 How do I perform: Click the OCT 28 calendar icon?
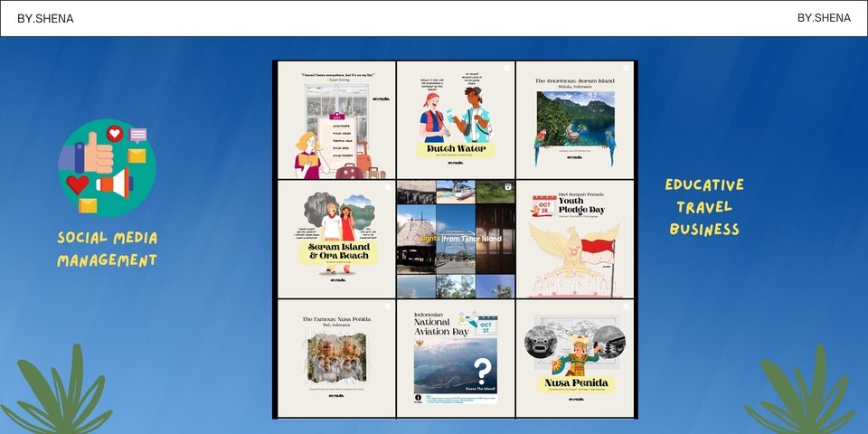543,205
